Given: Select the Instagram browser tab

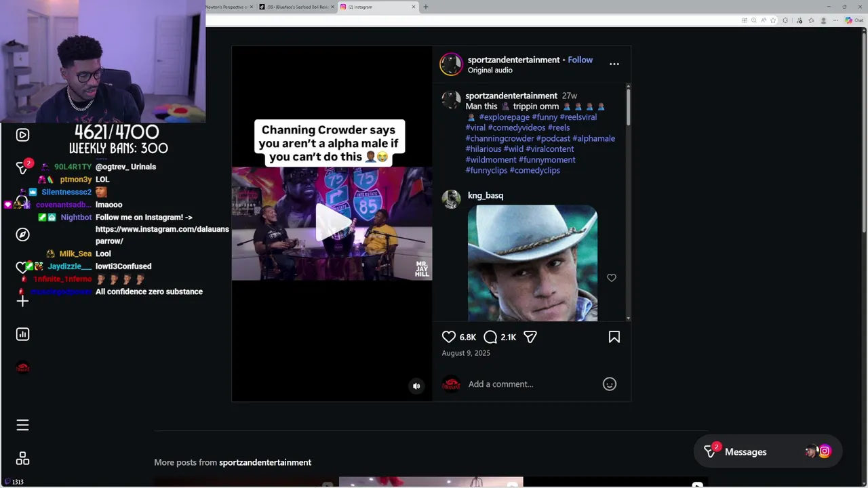Looking at the screenshot, I should [x=378, y=7].
